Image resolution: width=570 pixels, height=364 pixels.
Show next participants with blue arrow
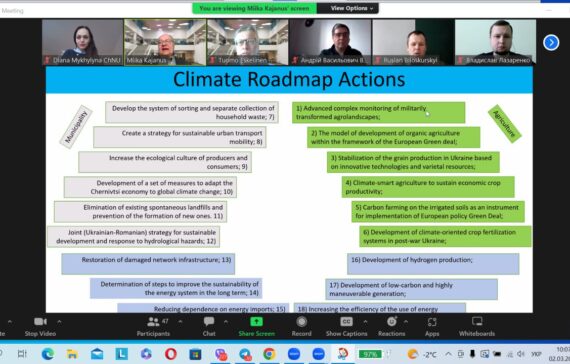[551, 43]
